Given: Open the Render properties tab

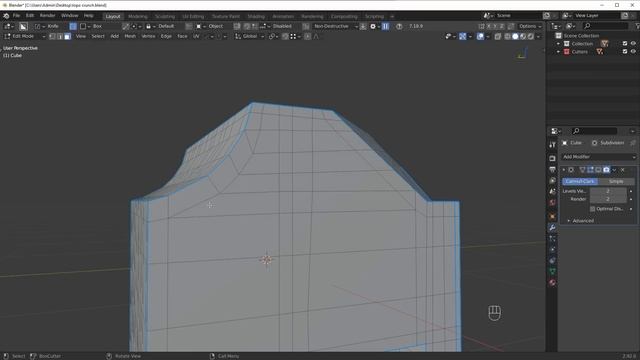Looking at the screenshot, I should point(552,158).
